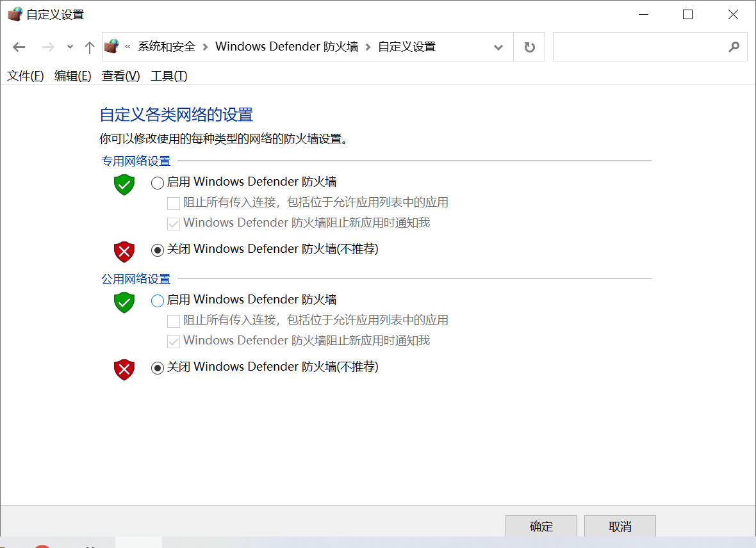Viewport: 756px width, 548px height.
Task: Open breadcrumb 系统和安全
Action: [167, 47]
